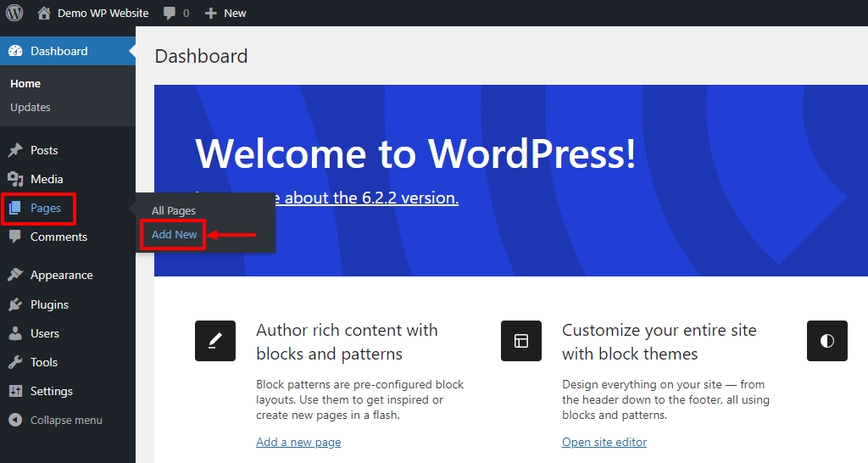Click 'Author rich content with blocks' heading
Screen dimensions: 868x463
click(x=347, y=342)
